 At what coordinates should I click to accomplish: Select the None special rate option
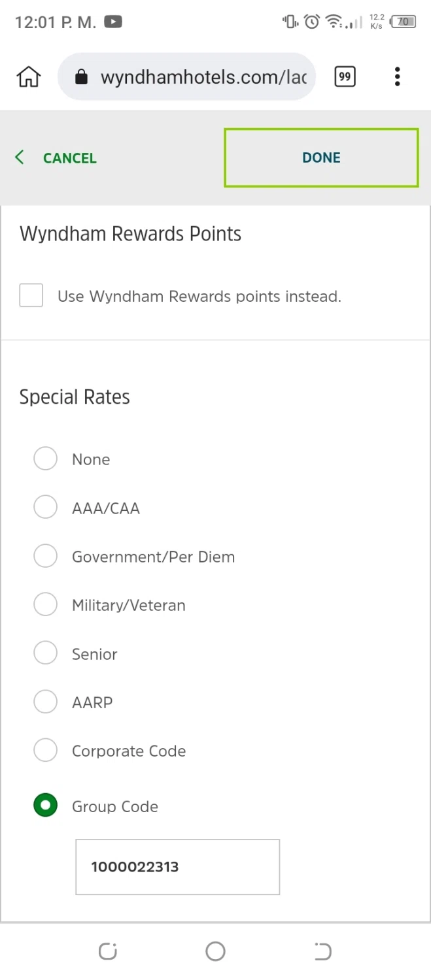click(x=45, y=459)
